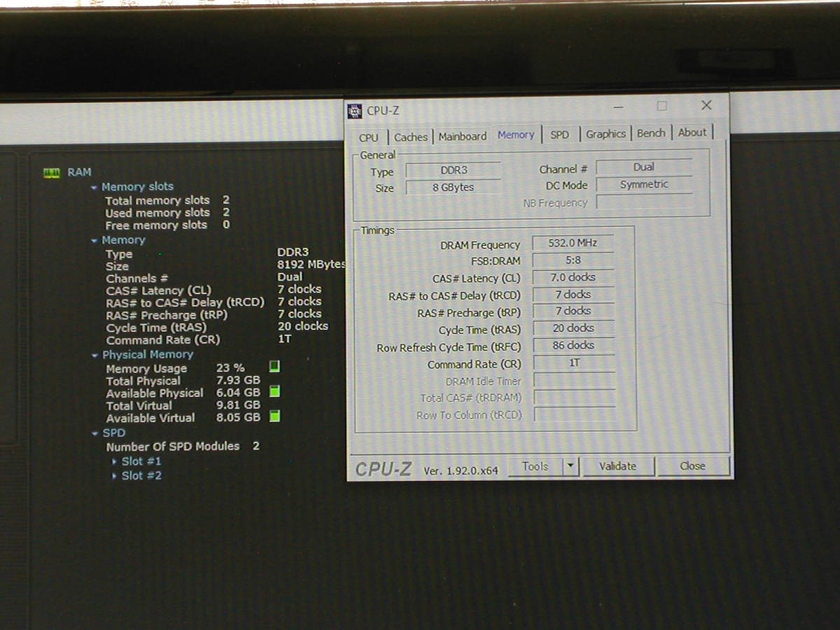The width and height of the screenshot is (840, 630).
Task: Click the green RAM module icon in Speccy
Action: click(x=52, y=173)
